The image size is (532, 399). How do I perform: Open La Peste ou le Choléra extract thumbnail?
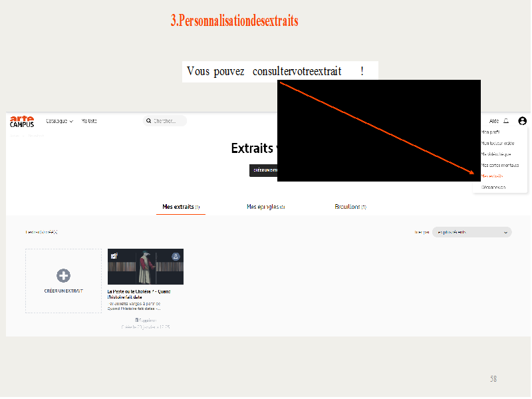[x=146, y=267]
